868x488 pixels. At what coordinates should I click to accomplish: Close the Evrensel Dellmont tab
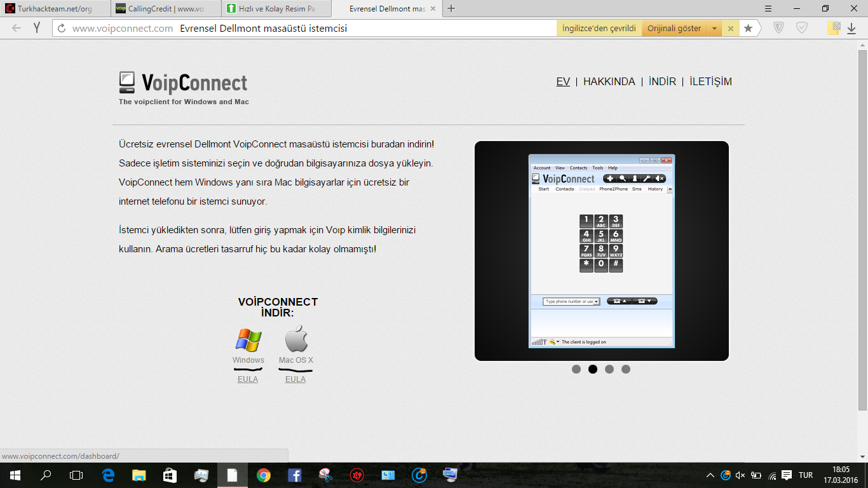pyautogui.click(x=434, y=9)
